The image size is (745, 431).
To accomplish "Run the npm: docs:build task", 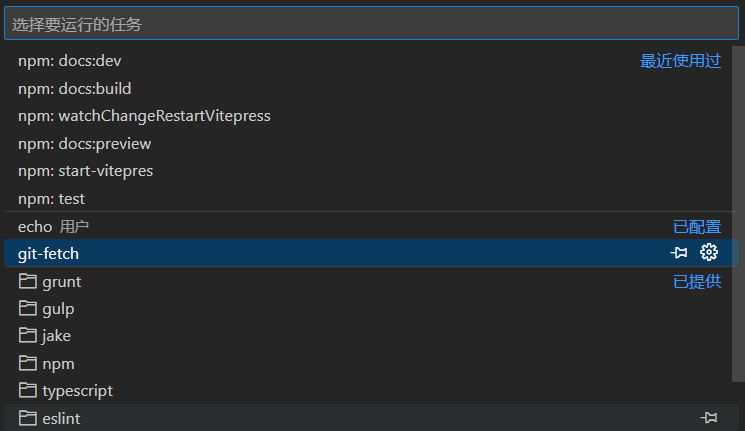I will 75,89.
